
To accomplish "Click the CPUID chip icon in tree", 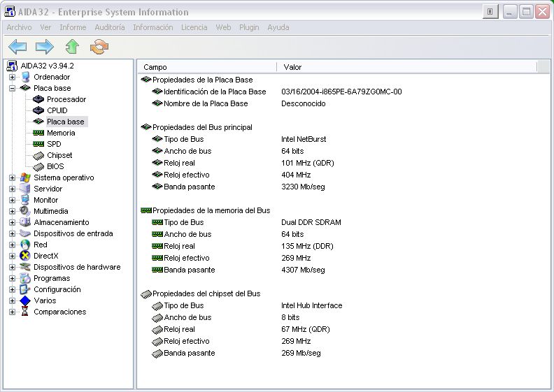I will (38, 111).
